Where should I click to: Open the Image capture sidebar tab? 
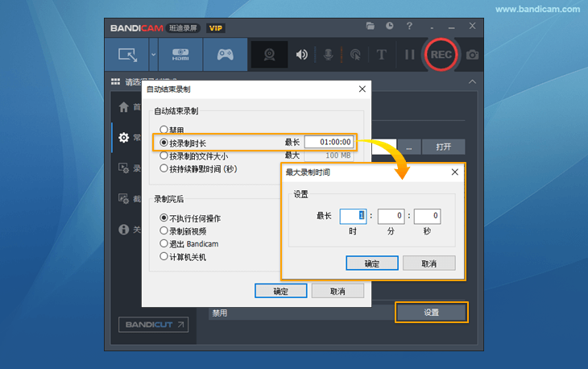point(124,198)
